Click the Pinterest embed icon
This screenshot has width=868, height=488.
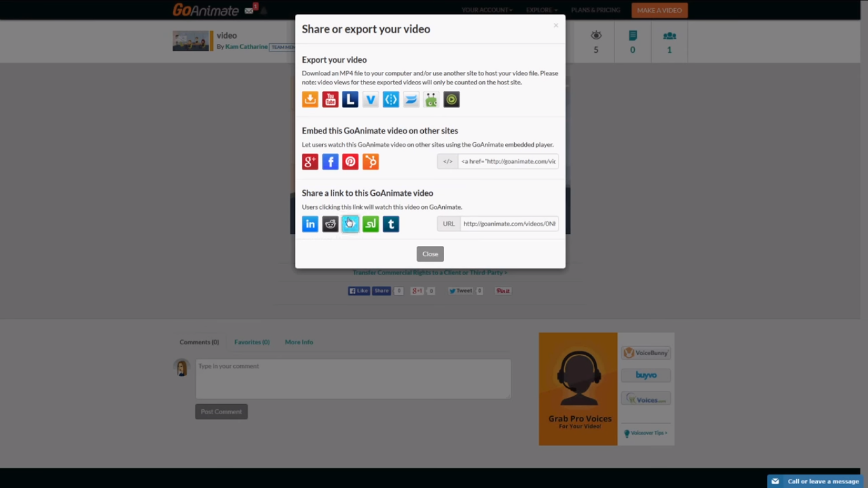click(350, 161)
